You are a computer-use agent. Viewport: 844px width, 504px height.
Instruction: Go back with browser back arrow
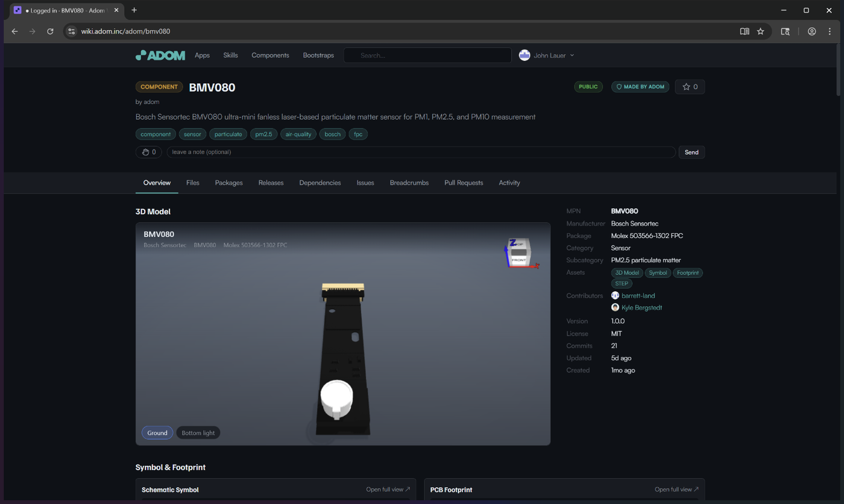(15, 31)
